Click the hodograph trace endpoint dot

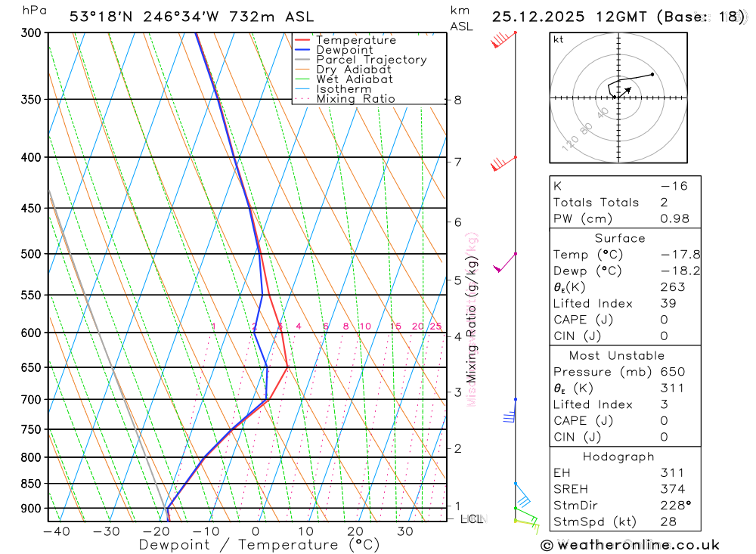coord(652,74)
